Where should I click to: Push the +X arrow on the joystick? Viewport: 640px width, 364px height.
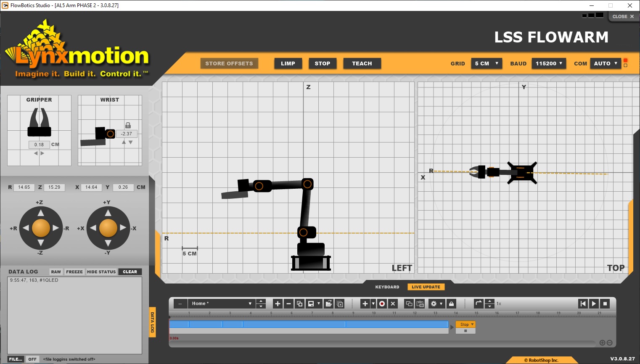click(93, 228)
